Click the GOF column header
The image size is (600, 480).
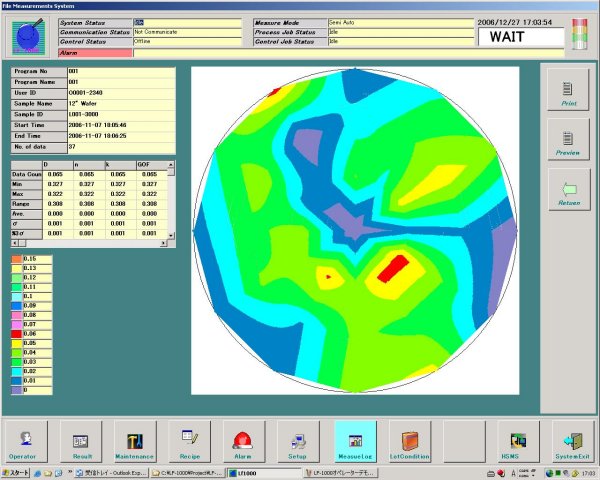tap(152, 165)
